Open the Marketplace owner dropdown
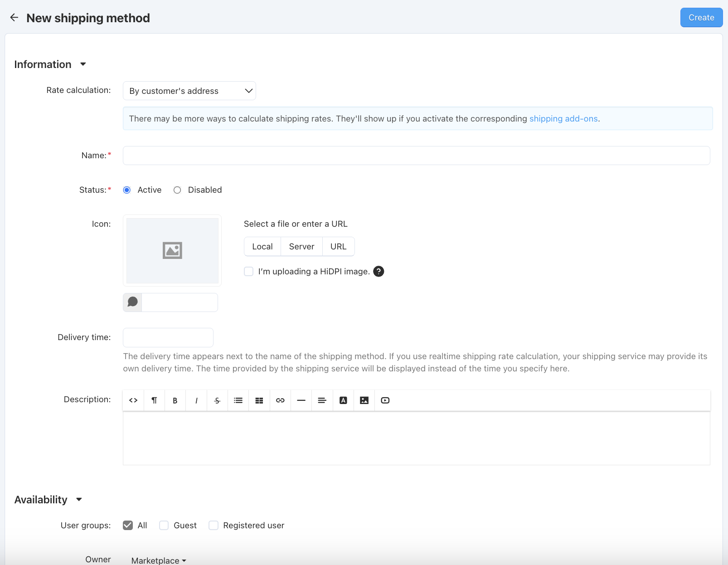The image size is (728, 565). (159, 560)
